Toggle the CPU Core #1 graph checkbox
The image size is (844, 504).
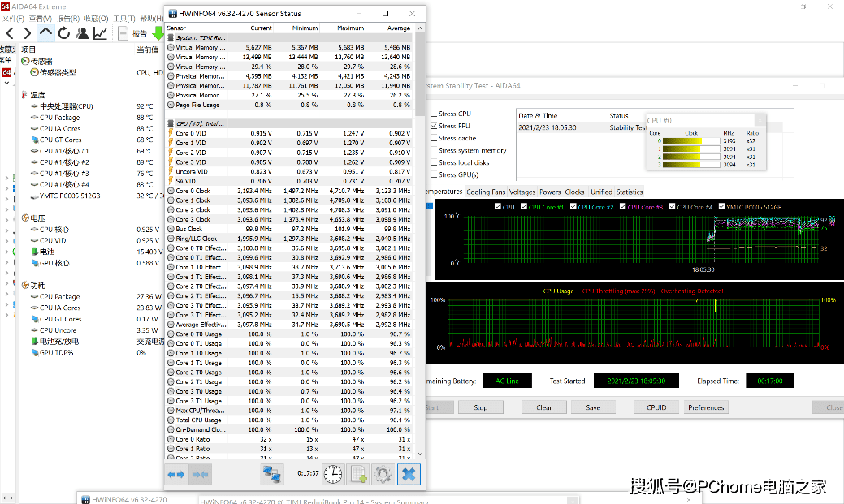point(524,206)
